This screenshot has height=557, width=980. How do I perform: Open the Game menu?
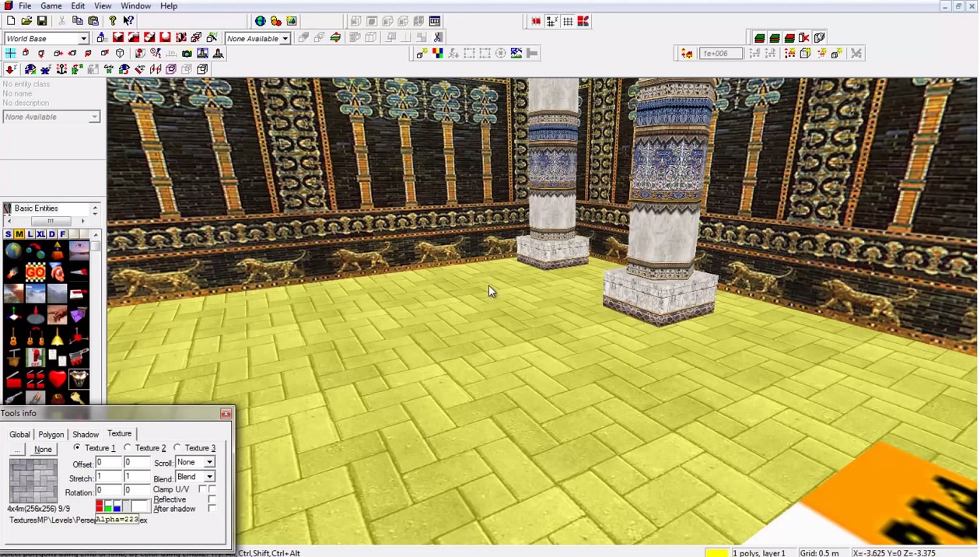[x=51, y=6]
